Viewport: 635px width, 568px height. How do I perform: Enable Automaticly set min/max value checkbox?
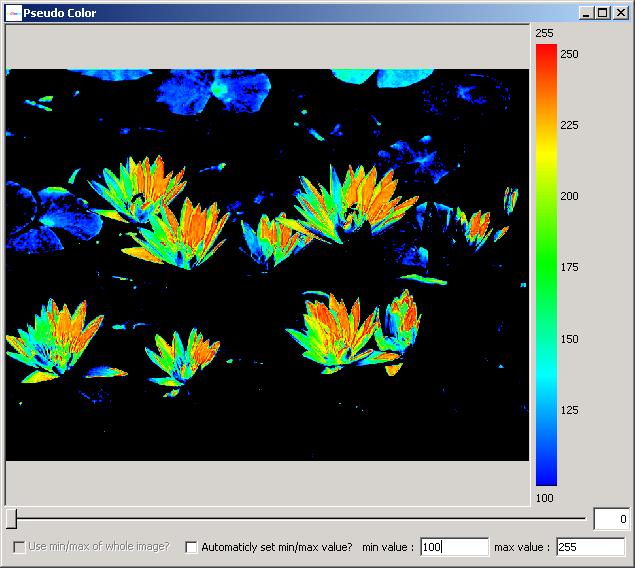[192, 547]
